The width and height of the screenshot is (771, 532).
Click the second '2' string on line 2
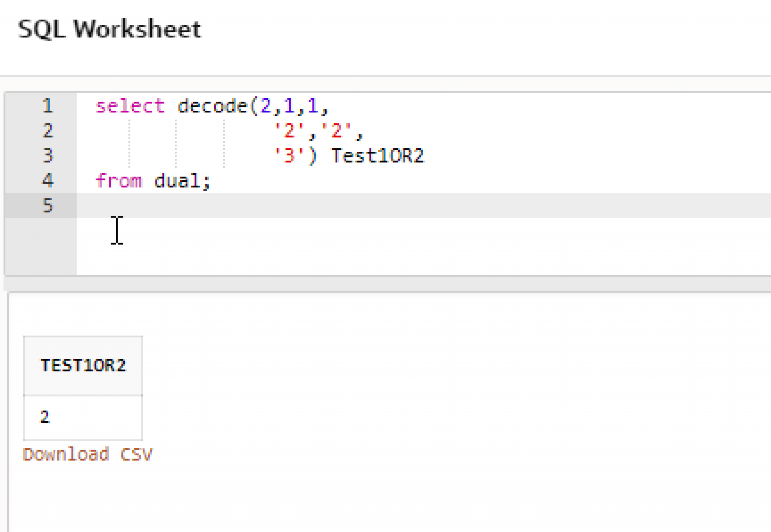[x=337, y=131]
